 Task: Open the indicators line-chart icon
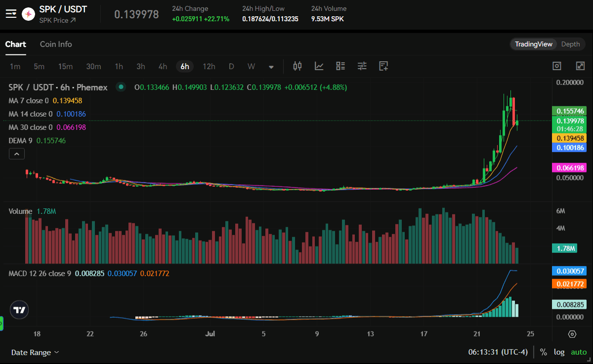(x=319, y=66)
